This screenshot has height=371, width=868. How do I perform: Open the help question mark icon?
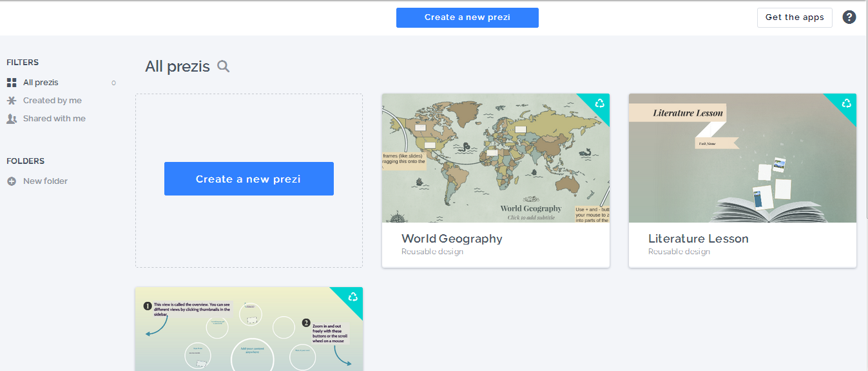pos(849,17)
